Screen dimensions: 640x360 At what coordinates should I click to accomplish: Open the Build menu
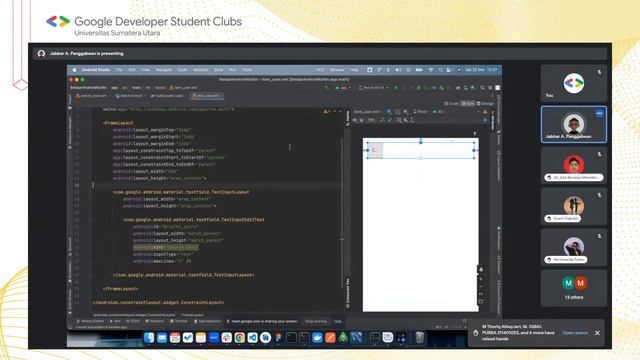click(x=219, y=70)
